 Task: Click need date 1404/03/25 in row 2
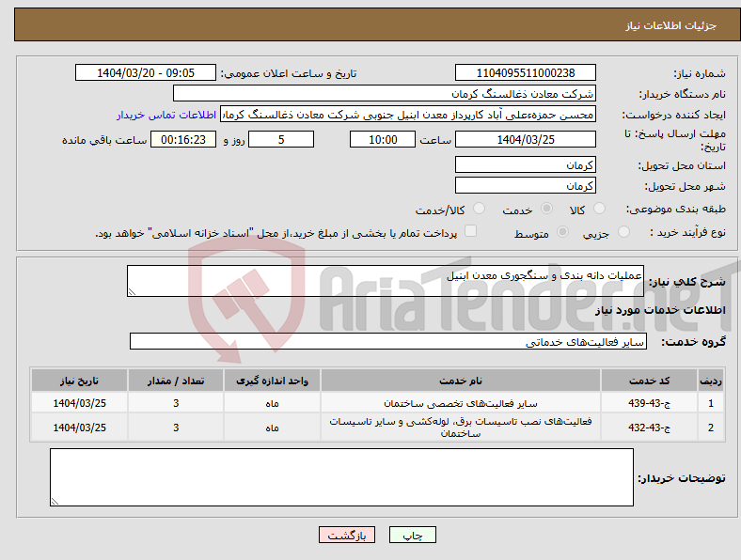point(79,428)
